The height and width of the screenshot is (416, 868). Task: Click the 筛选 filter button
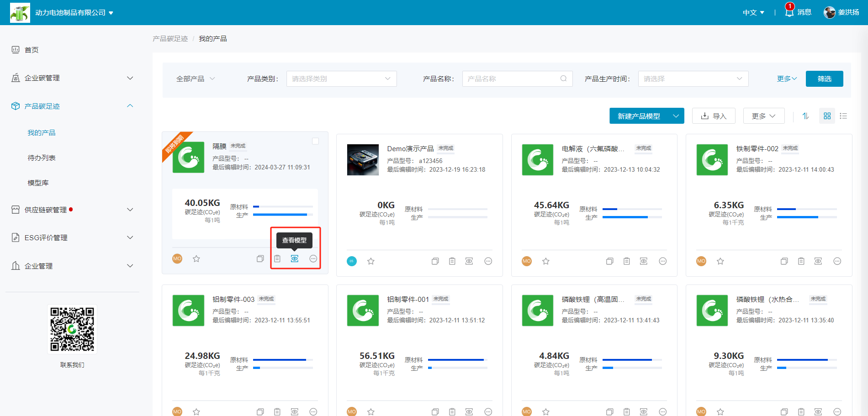(824, 79)
